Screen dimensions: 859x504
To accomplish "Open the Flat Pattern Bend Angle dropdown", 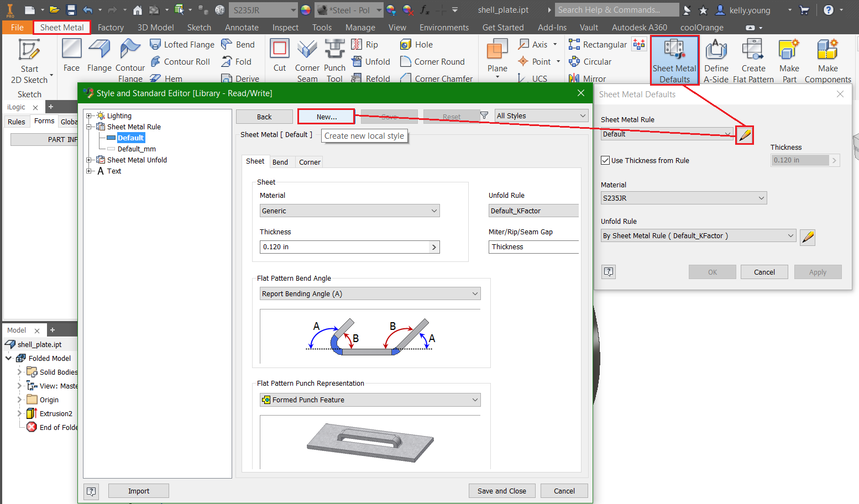I will click(x=370, y=294).
